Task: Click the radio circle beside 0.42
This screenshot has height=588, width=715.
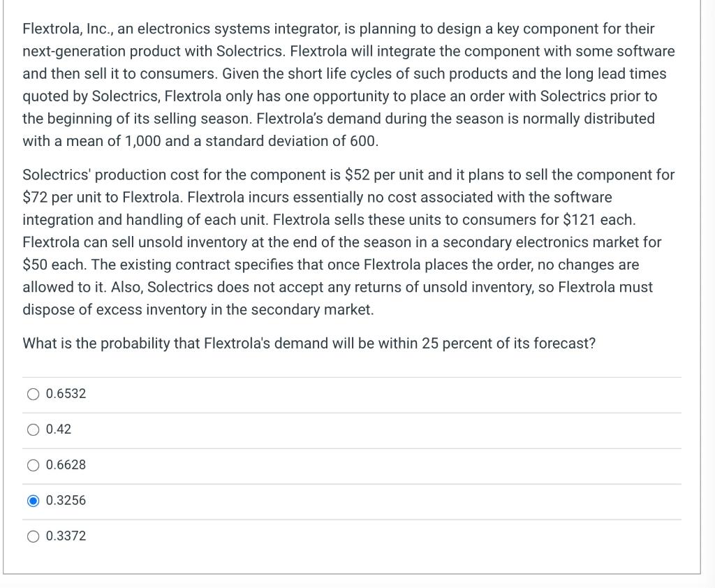Action: tap(33, 429)
